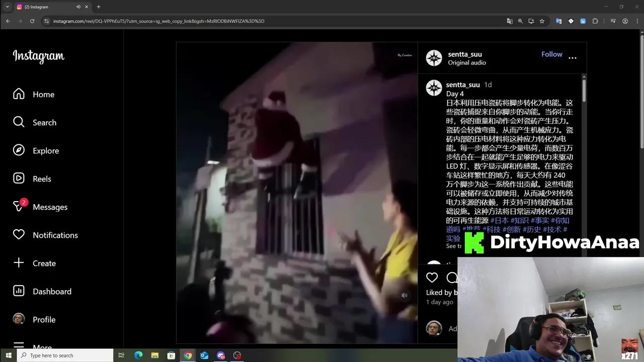Open the #历史 hashtag
This screenshot has height=362, width=644.
532,229
